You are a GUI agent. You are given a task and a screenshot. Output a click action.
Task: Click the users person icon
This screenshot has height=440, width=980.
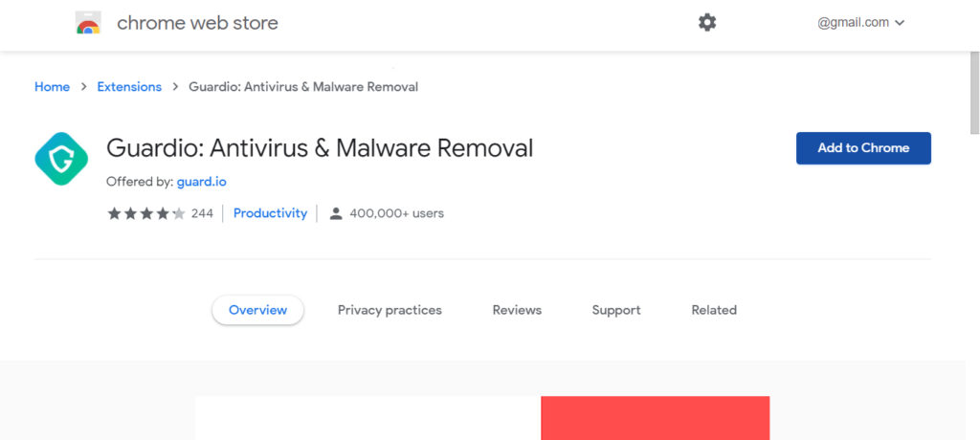click(x=336, y=213)
